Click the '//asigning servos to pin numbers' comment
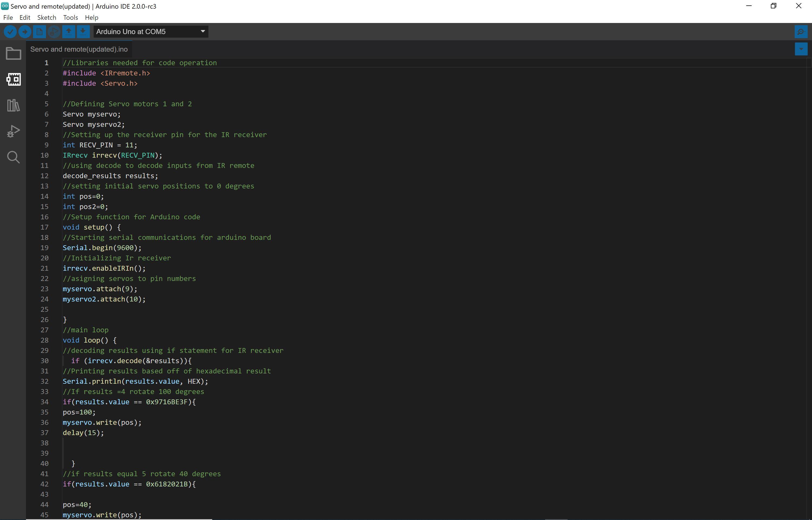 pos(129,279)
